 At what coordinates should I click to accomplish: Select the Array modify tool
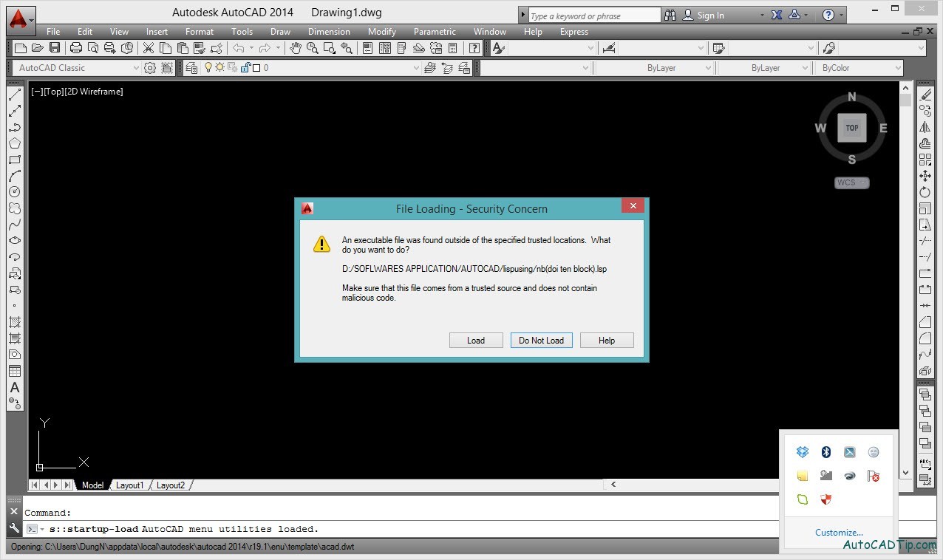point(925,160)
